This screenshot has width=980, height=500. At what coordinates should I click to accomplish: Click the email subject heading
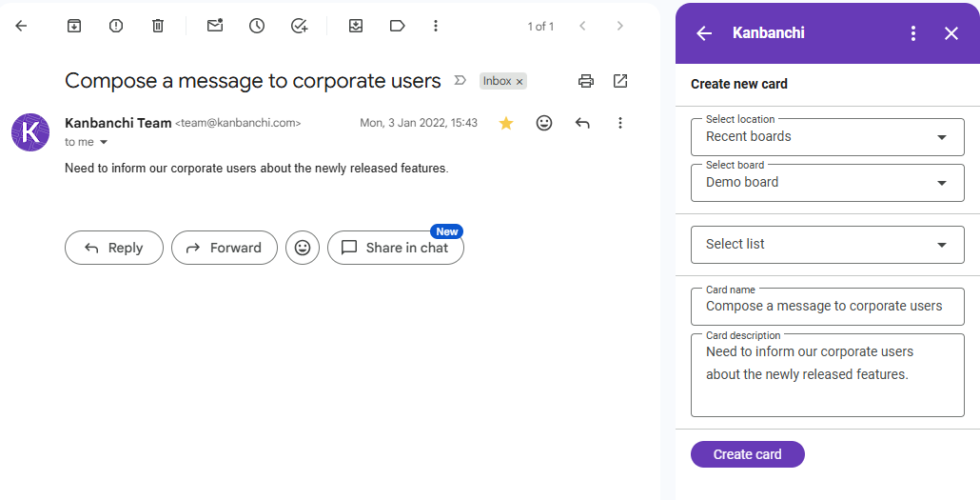[252, 81]
